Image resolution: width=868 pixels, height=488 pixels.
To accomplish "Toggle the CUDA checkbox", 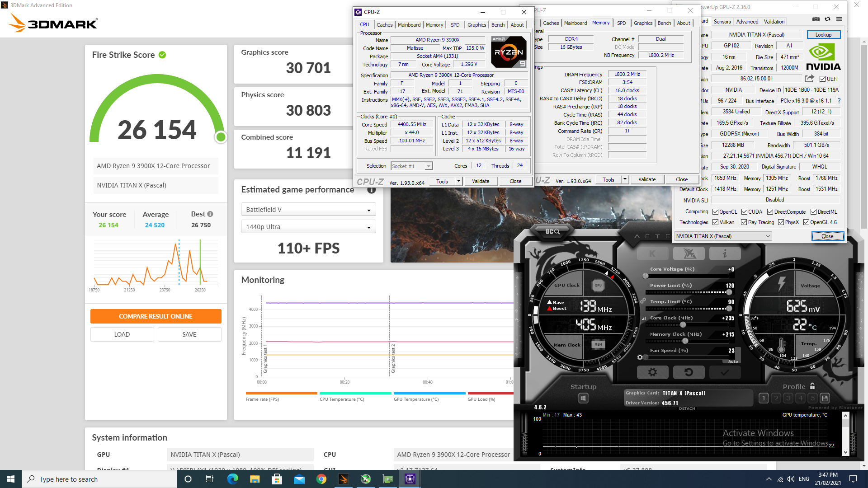I will click(x=744, y=212).
